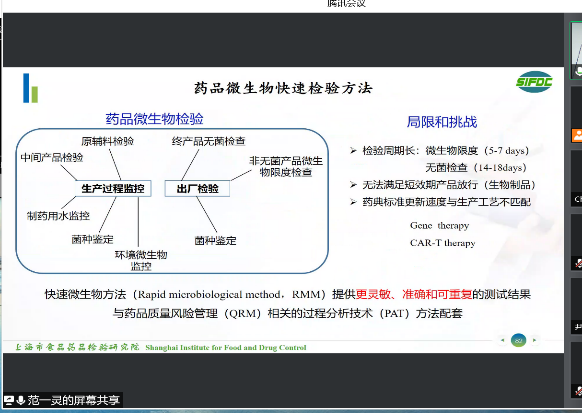Click the muted microphone icon on fourth participant tile
The image size is (582, 413).
[x=578, y=263]
